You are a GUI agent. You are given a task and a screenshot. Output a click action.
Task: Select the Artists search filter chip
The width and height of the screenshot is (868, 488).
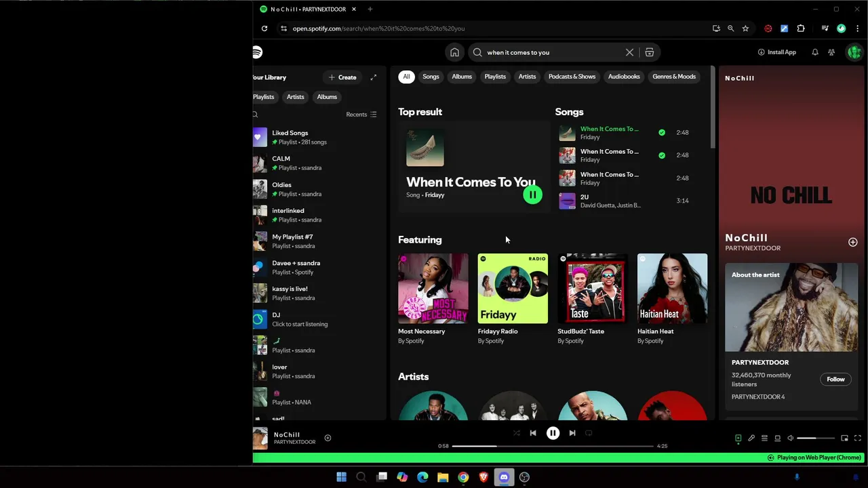[x=527, y=77]
